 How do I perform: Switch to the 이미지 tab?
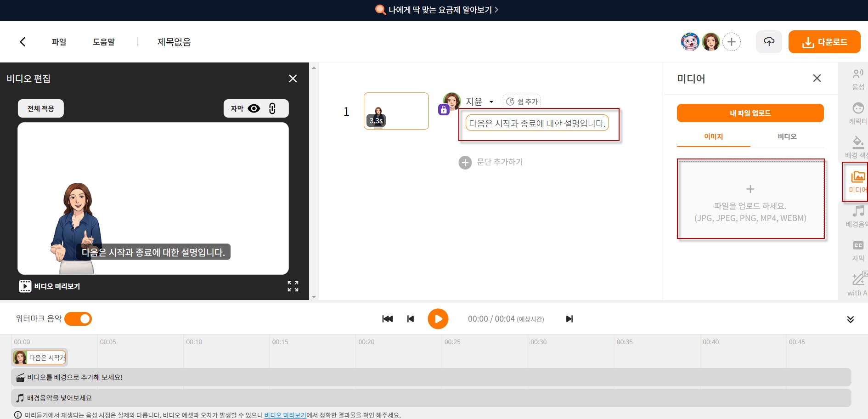pos(714,136)
